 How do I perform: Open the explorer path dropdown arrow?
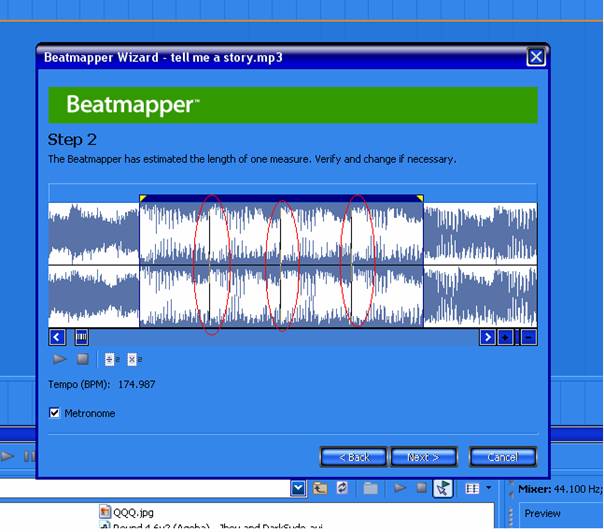(298, 488)
